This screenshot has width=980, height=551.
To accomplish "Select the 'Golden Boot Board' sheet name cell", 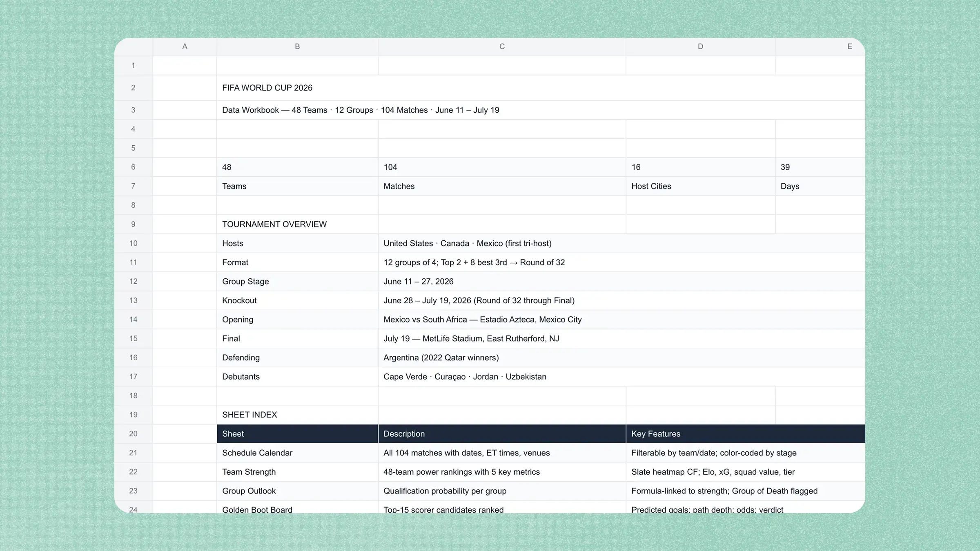I will [x=297, y=507].
